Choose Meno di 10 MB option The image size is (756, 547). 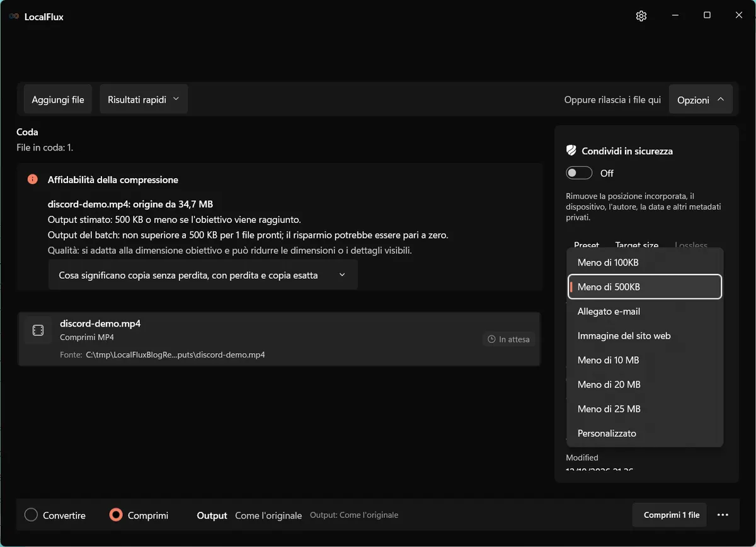[x=644, y=360]
